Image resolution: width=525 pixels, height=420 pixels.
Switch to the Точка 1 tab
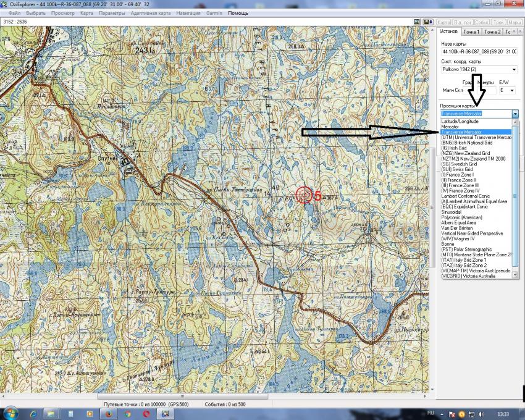471,32
